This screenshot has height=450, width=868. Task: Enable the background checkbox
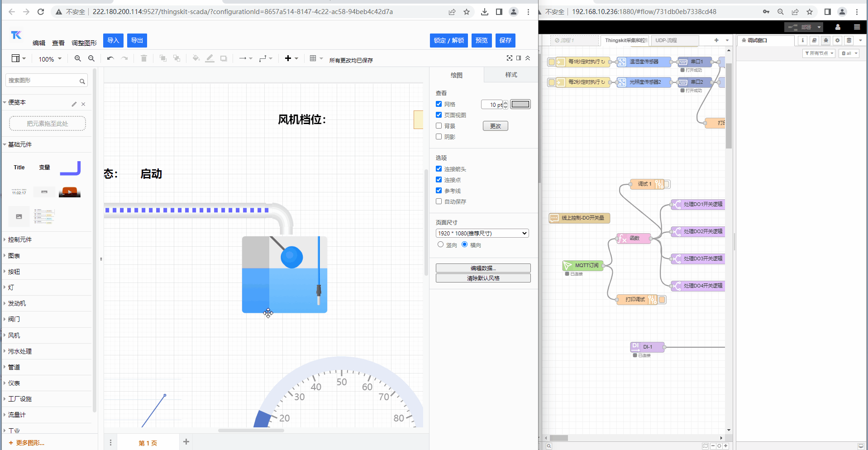click(x=439, y=126)
